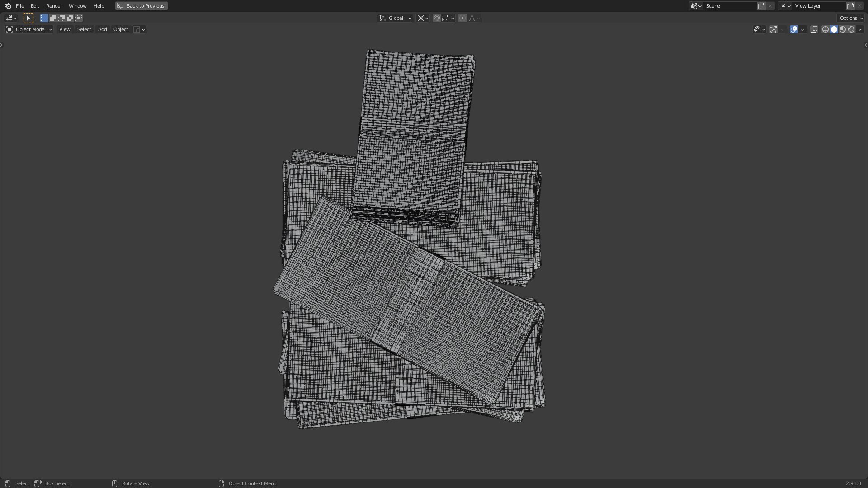This screenshot has height=488, width=868.
Task: Open the Render menu
Action: (54, 6)
